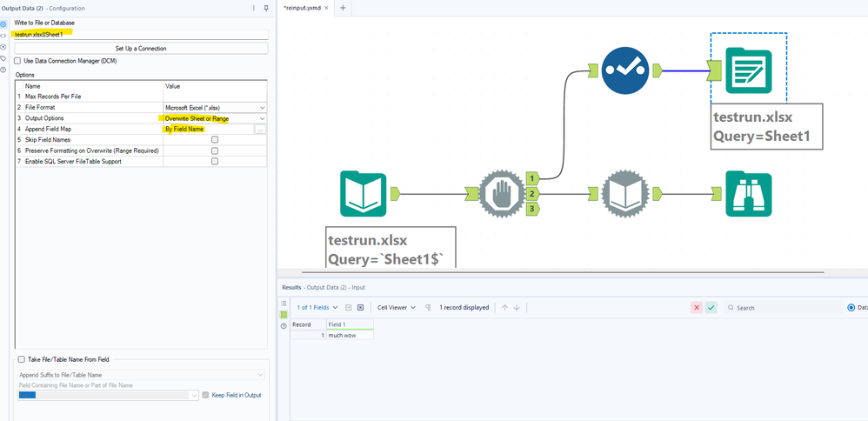Close the reinput.yxmd tab
Viewport: 868px width, 421px height.
click(327, 8)
